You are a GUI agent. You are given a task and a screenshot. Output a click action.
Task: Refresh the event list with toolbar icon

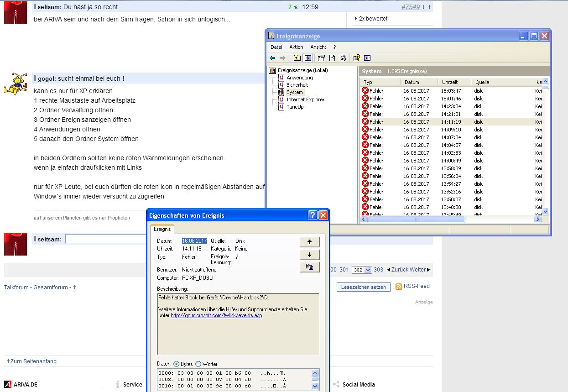click(x=332, y=58)
